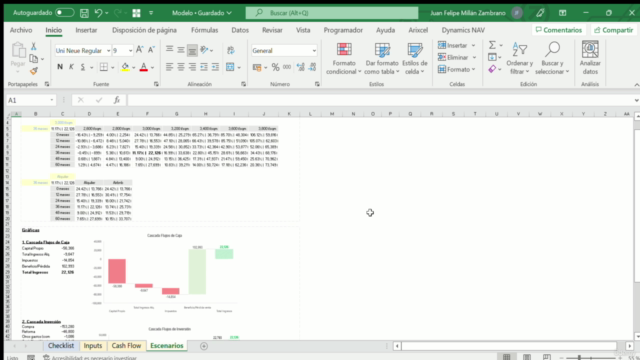
Task: Click the Increase Decimal icon
Action: (x=301, y=67)
